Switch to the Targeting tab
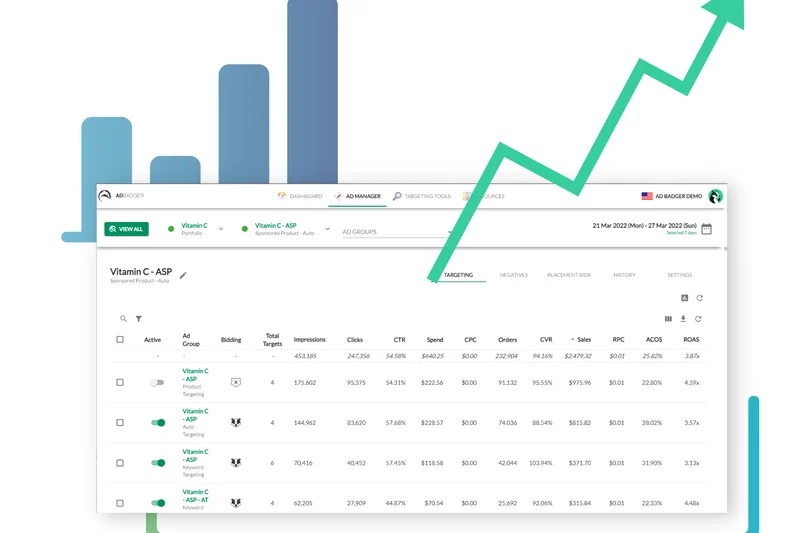The width and height of the screenshot is (800, 533). [458, 275]
